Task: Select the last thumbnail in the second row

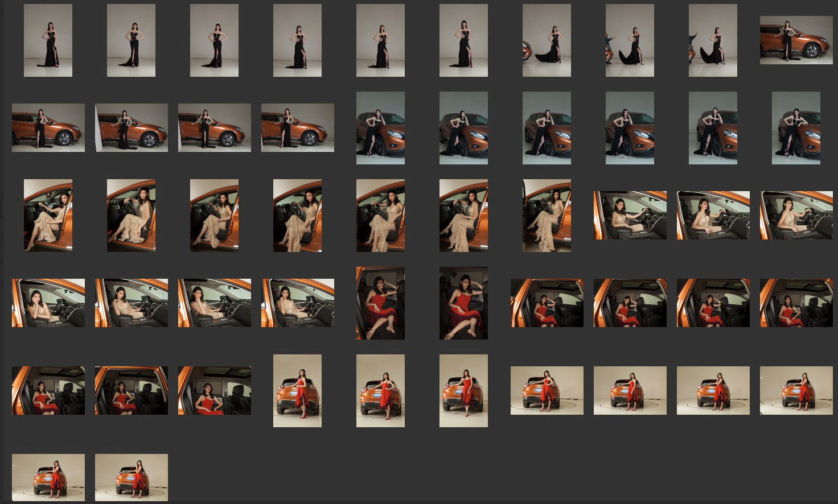Action: 796,128
